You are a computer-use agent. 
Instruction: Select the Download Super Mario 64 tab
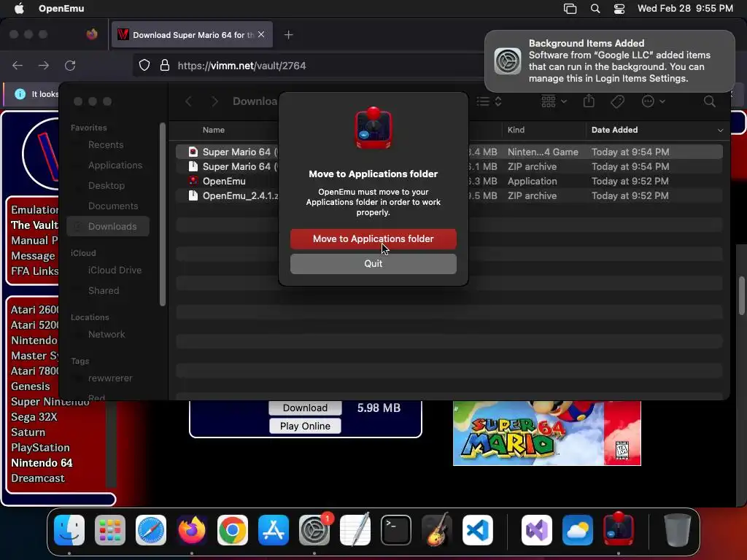[192, 35]
